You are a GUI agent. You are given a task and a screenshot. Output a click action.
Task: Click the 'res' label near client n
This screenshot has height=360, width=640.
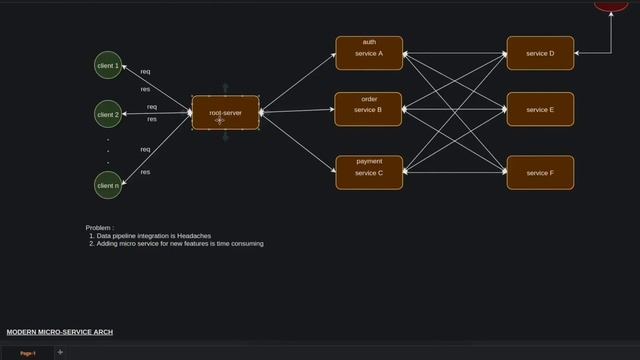coord(145,172)
